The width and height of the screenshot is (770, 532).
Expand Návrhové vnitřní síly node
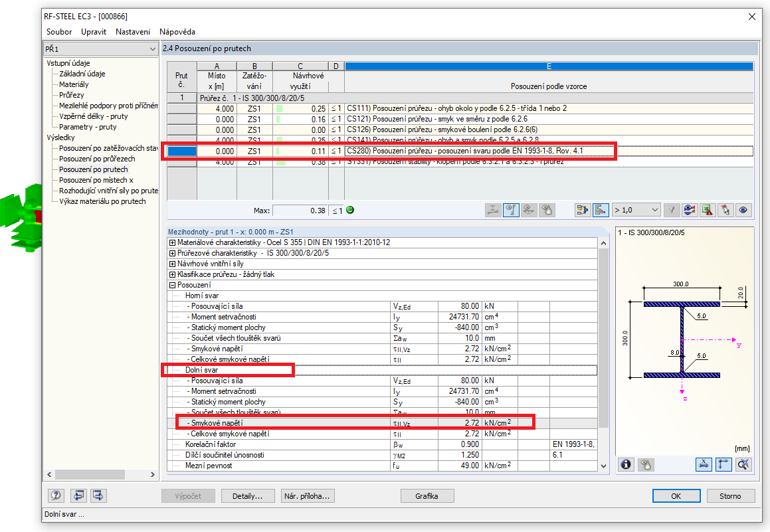point(172,264)
